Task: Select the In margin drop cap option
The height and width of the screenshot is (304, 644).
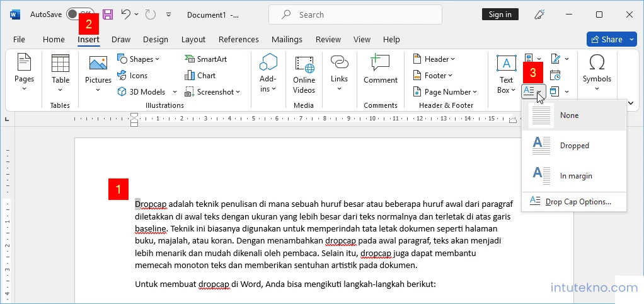Action: [x=574, y=176]
